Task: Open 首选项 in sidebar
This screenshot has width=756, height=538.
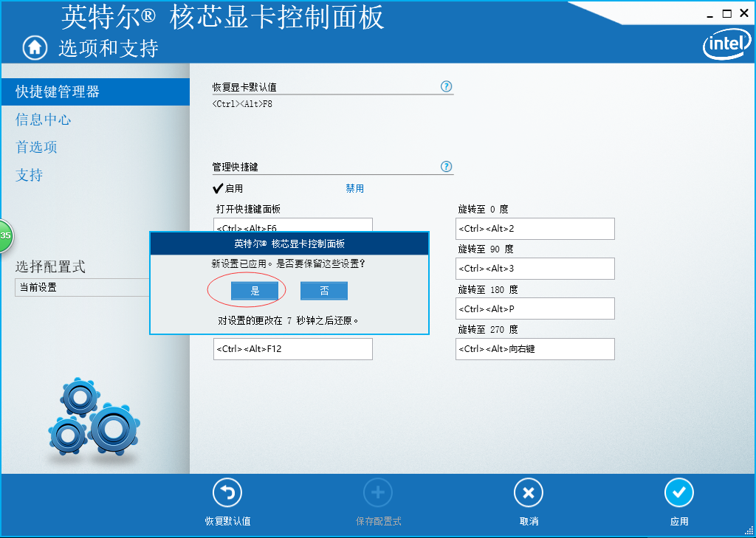Action: coord(36,147)
